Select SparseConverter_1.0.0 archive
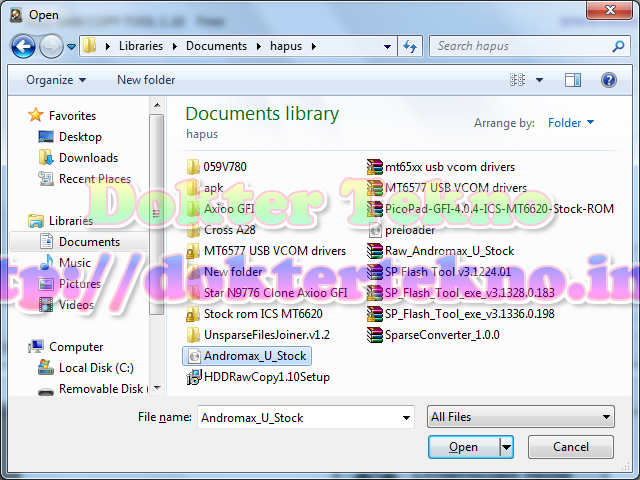Image resolution: width=640 pixels, height=480 pixels. [433, 335]
